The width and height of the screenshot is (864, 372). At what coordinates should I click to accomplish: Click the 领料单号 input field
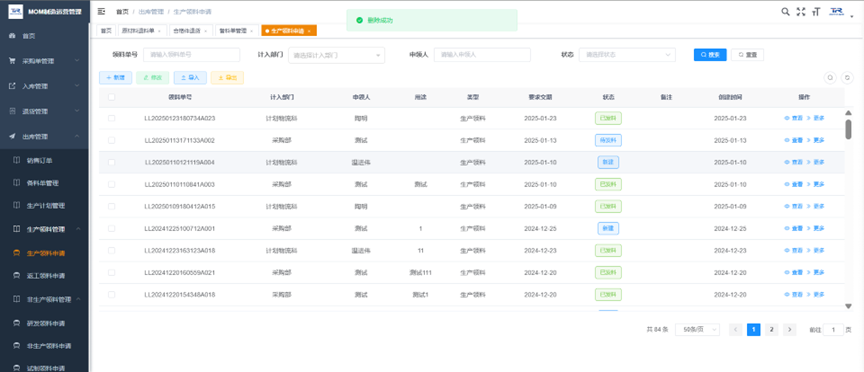click(x=192, y=55)
